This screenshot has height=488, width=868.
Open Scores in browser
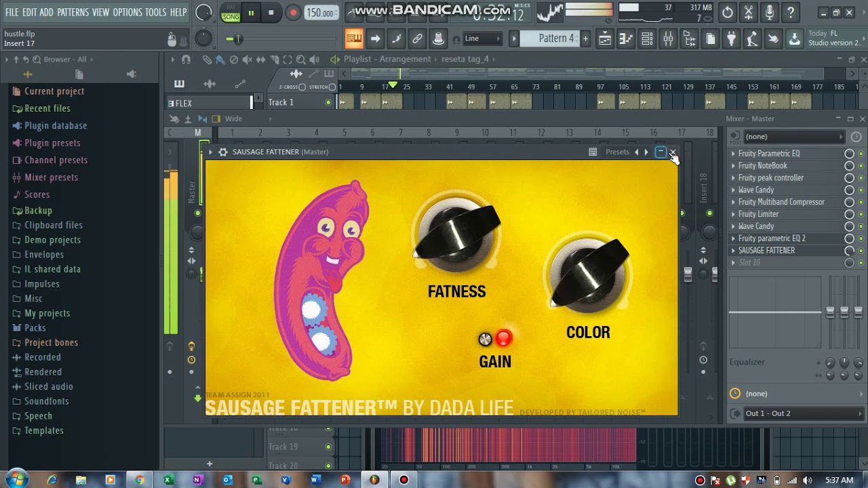pyautogui.click(x=37, y=194)
